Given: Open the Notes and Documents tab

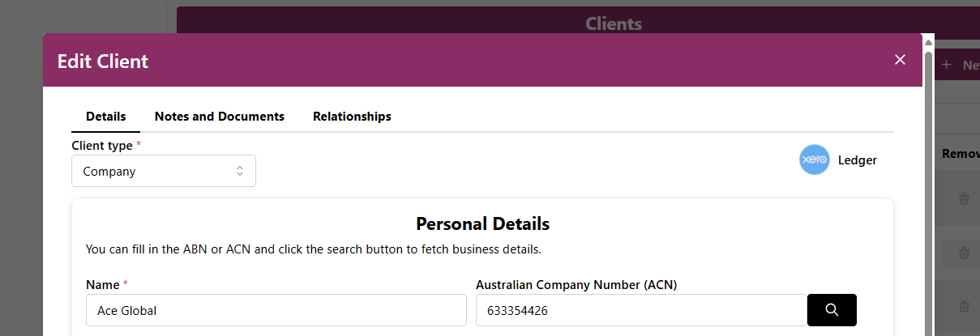Looking at the screenshot, I should click(x=220, y=117).
